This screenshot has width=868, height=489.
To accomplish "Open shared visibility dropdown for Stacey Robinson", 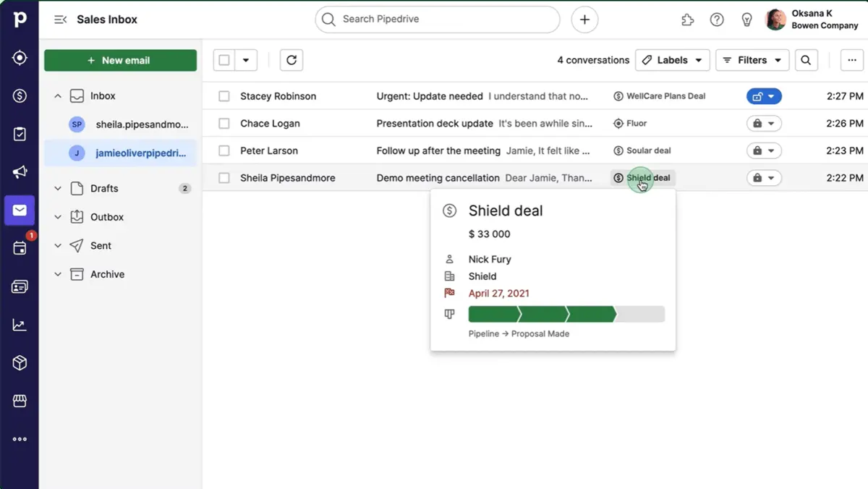I will coord(764,96).
